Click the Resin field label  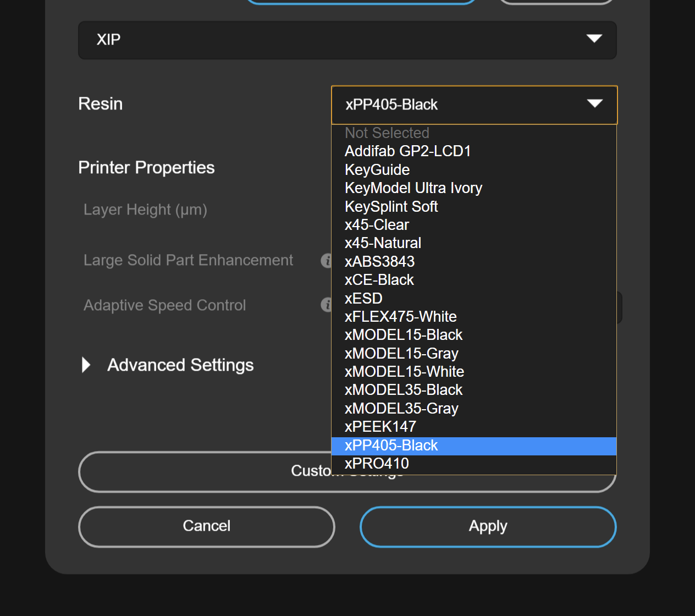coord(101,104)
